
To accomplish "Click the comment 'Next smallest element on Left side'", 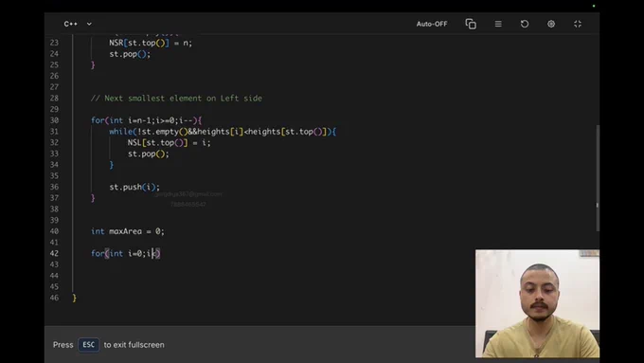I will (176, 99).
